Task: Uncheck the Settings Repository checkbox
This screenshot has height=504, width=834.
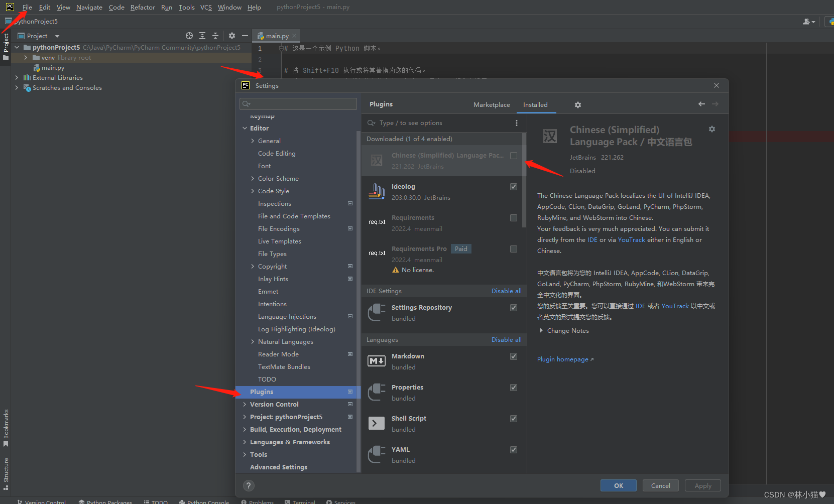Action: click(514, 308)
